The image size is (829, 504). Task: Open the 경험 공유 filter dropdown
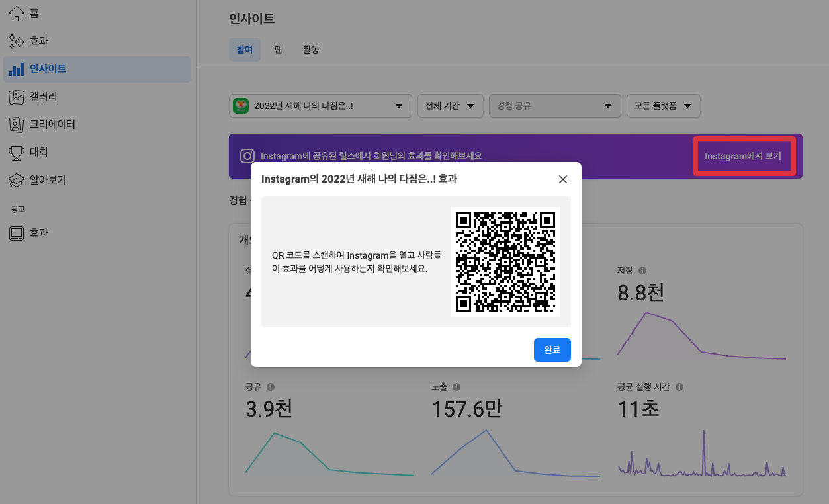click(x=554, y=106)
